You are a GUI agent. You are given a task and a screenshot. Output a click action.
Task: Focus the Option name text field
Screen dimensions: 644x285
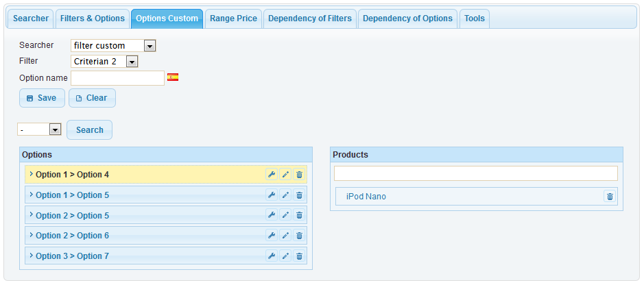coord(117,78)
